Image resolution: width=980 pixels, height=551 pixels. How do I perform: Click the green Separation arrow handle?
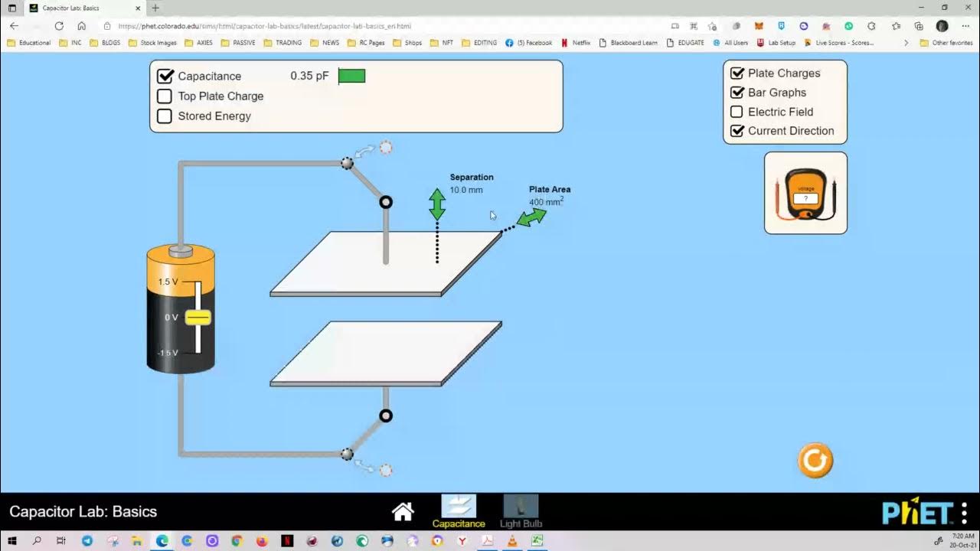click(x=437, y=204)
